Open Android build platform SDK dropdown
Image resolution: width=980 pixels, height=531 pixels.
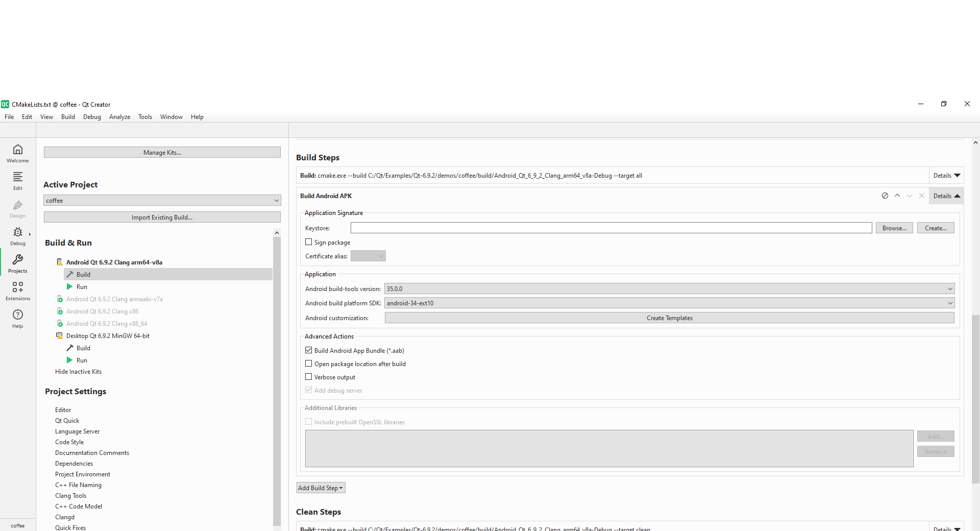669,303
